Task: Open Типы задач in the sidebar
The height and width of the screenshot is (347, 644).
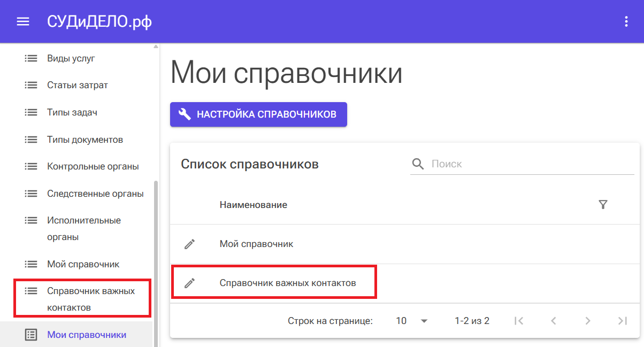Action: (72, 113)
